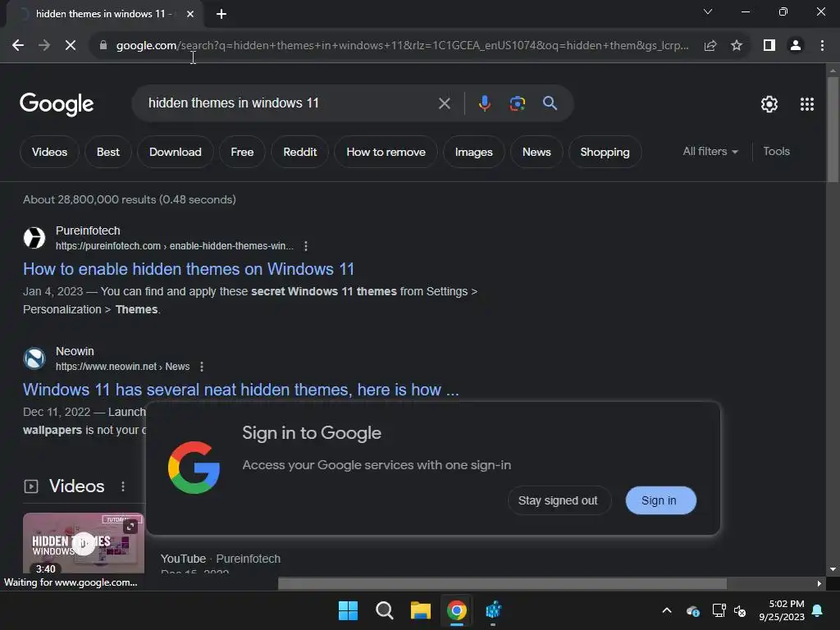Show hidden system tray icons
This screenshot has height=630, width=840.
[667, 610]
